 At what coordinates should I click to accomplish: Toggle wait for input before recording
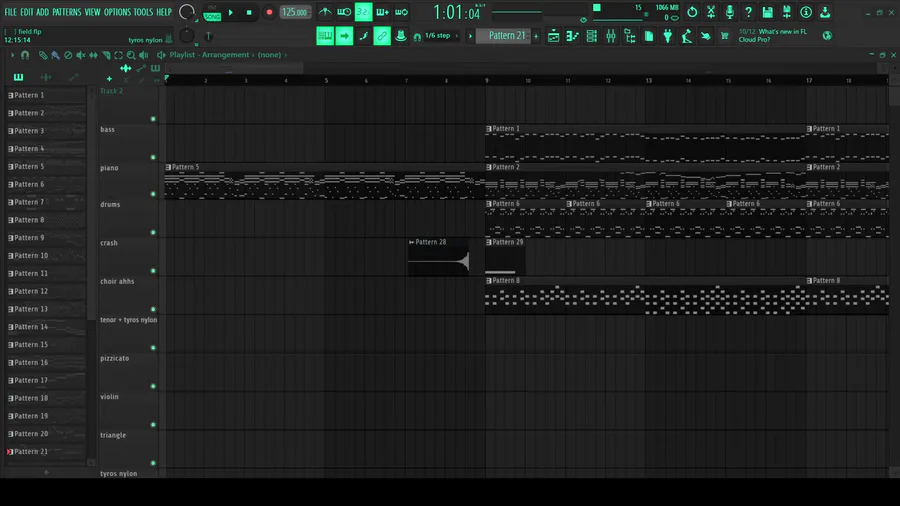click(344, 12)
